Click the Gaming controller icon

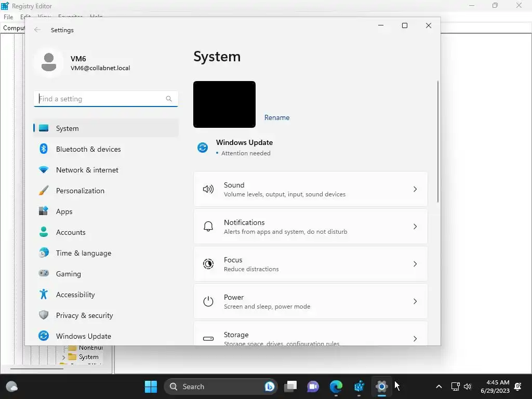click(44, 273)
